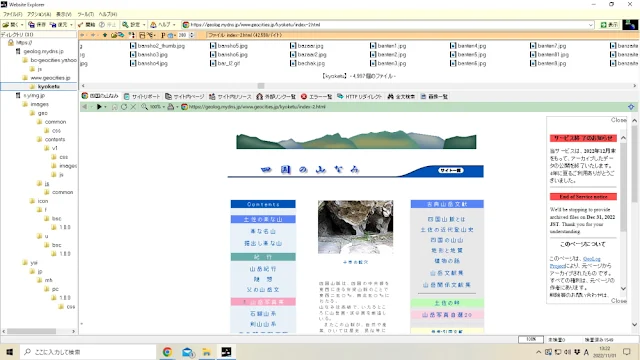The width and height of the screenshot is (640, 360).
Task: Open the アクション menu
Action: (39, 14)
